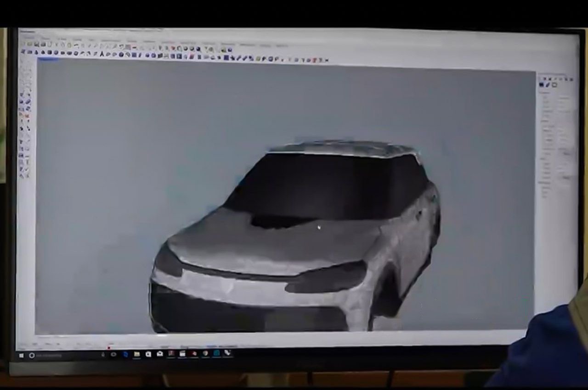Image resolution: width=588 pixels, height=390 pixels.
Task: Click the New file icon in toolbar
Action: [29, 44]
